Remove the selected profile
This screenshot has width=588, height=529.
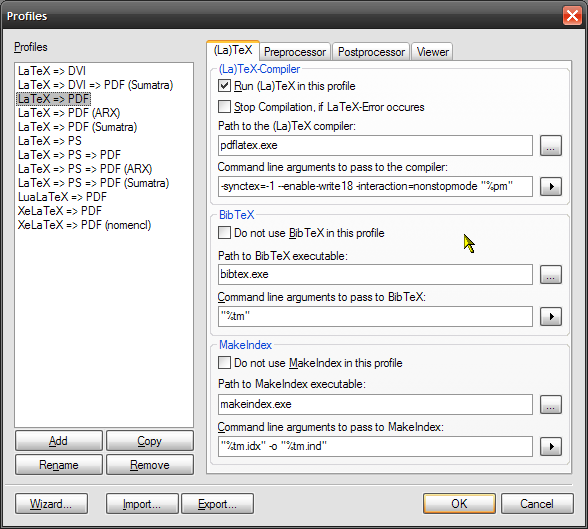150,465
